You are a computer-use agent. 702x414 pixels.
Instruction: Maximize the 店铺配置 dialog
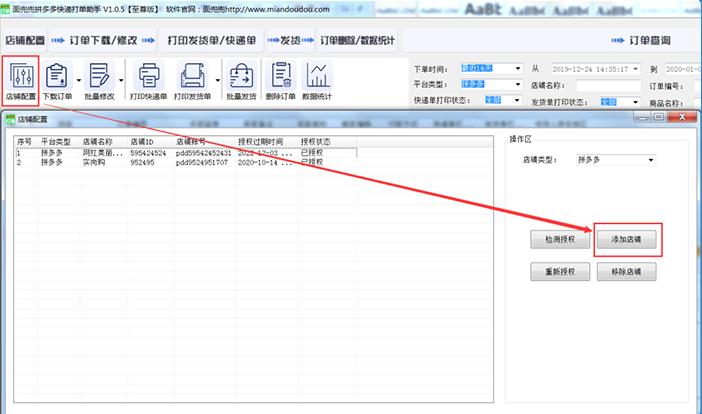coord(659,117)
